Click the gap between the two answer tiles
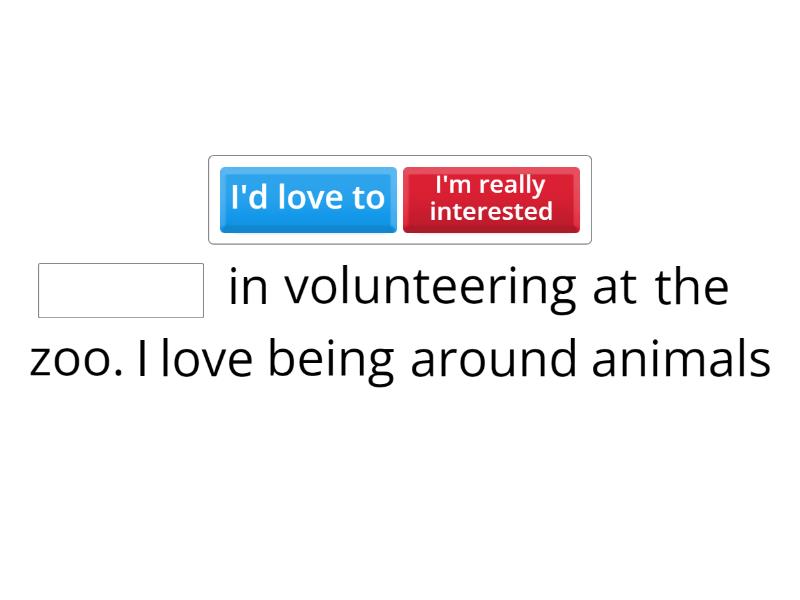800x600 pixels. click(x=400, y=199)
